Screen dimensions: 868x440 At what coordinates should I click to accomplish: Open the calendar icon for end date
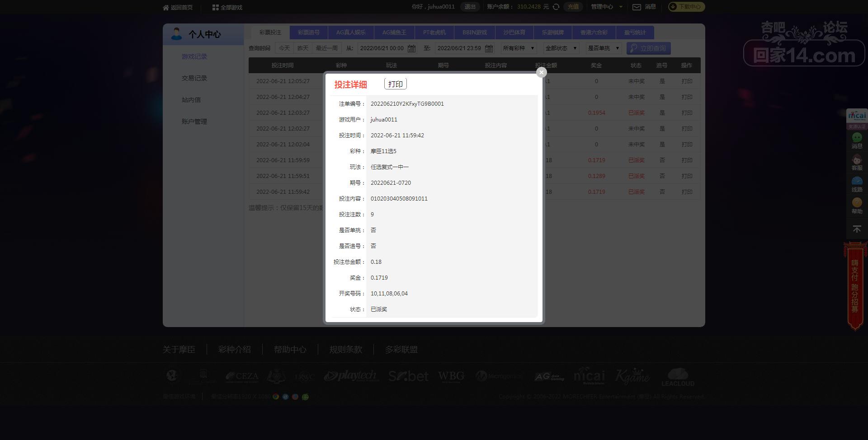click(x=489, y=48)
